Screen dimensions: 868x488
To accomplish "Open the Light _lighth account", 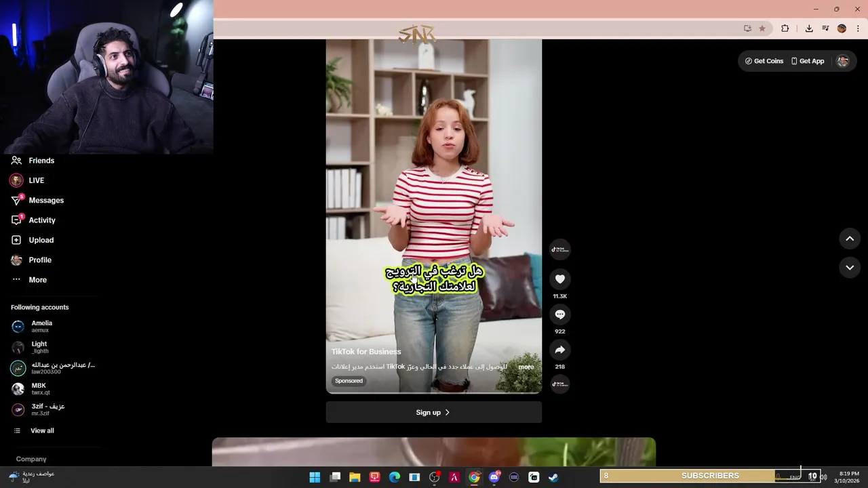I will 31,347.
